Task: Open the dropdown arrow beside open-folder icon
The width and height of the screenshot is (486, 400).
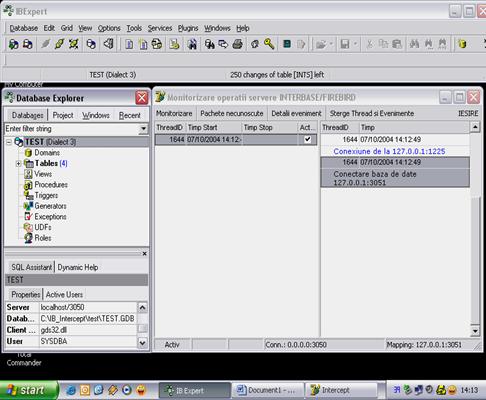Action: [x=331, y=44]
